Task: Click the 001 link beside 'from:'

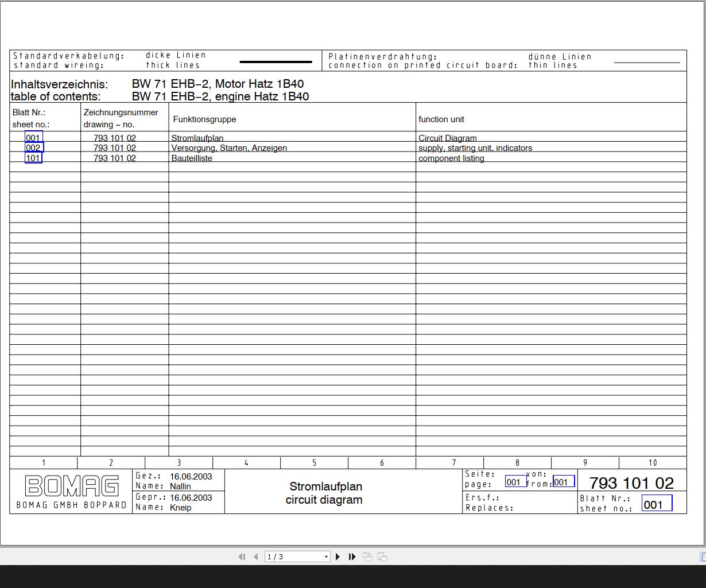Action: 563,482
